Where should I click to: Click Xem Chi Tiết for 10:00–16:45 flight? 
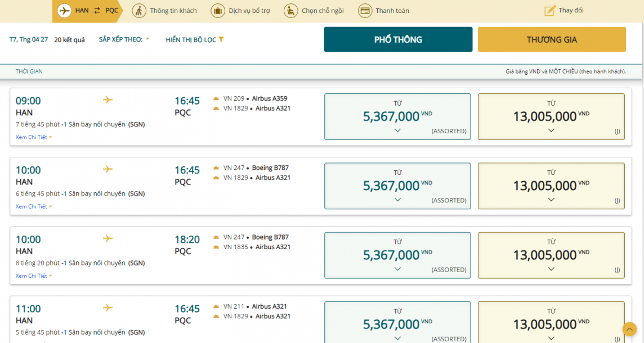tap(33, 207)
